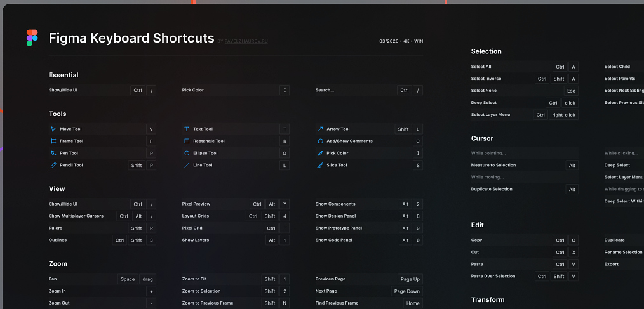Click the Export label in Edit

(612, 265)
